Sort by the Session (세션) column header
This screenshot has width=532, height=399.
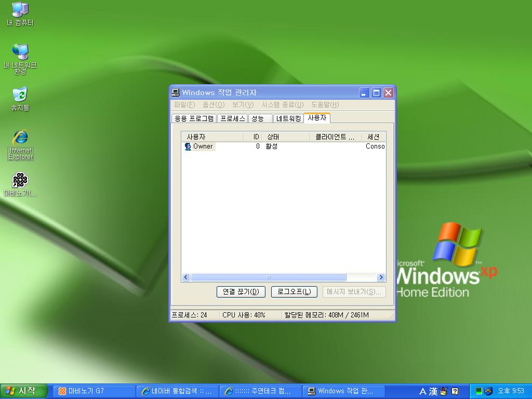(374, 137)
